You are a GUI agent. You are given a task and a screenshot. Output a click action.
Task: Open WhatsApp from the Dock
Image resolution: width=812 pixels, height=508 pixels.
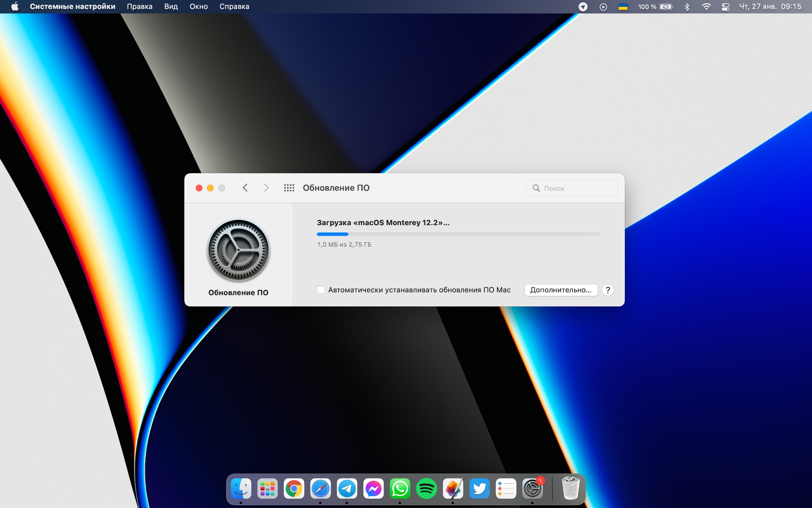point(400,488)
